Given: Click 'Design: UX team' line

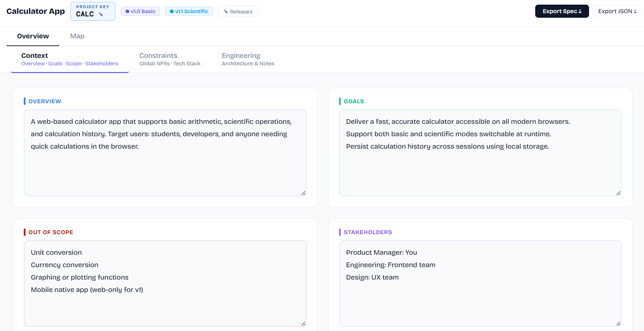Looking at the screenshot, I should (372, 277).
